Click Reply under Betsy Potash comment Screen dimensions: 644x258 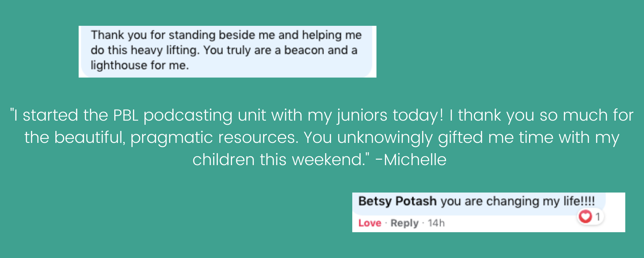tap(404, 223)
